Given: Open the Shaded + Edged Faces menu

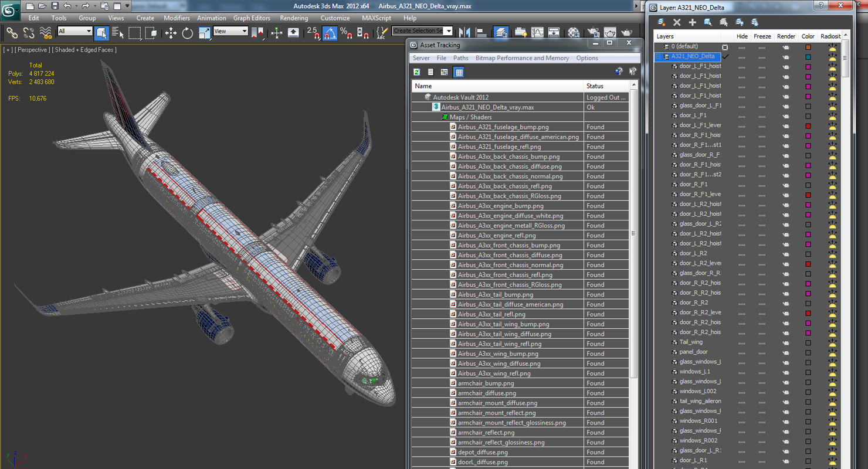Looking at the screenshot, I should click(x=84, y=50).
